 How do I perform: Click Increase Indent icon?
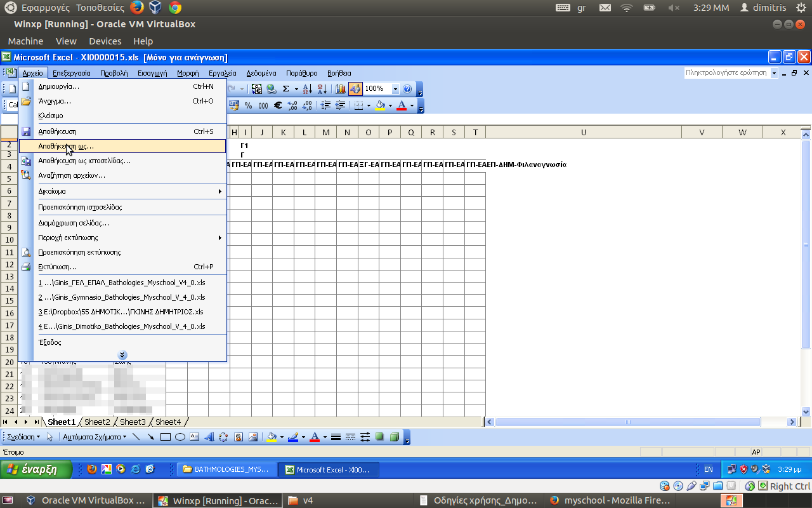[341, 105]
